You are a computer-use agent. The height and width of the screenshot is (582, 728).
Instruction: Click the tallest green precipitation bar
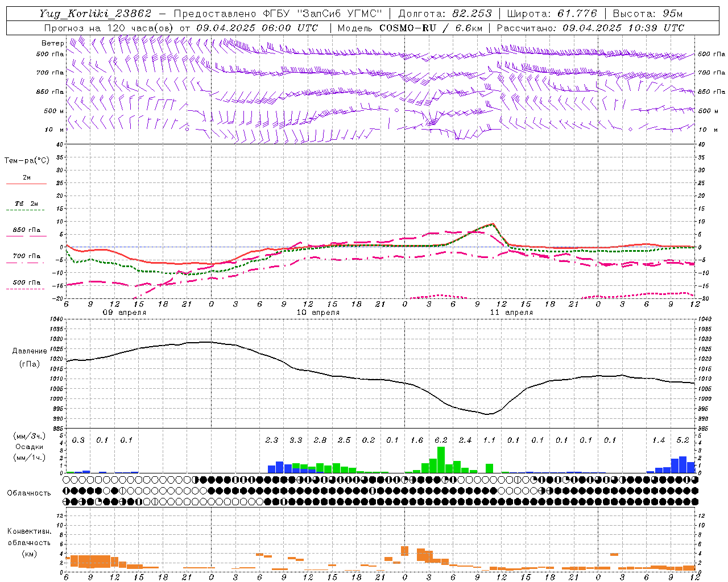pyautogui.click(x=441, y=460)
